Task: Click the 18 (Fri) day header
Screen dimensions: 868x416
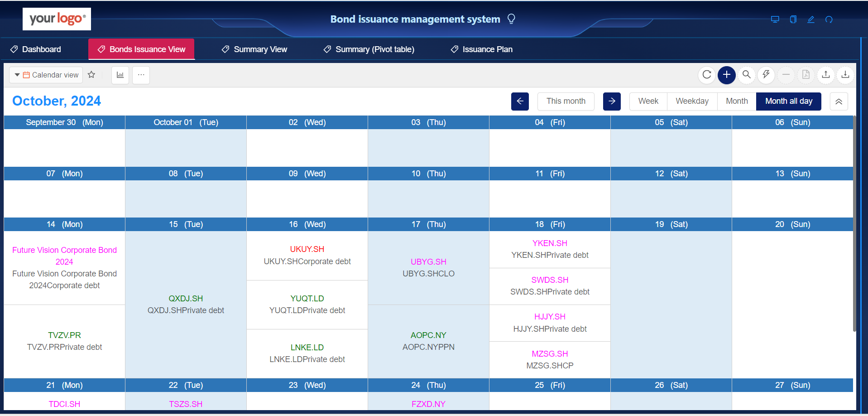Action: (x=550, y=224)
